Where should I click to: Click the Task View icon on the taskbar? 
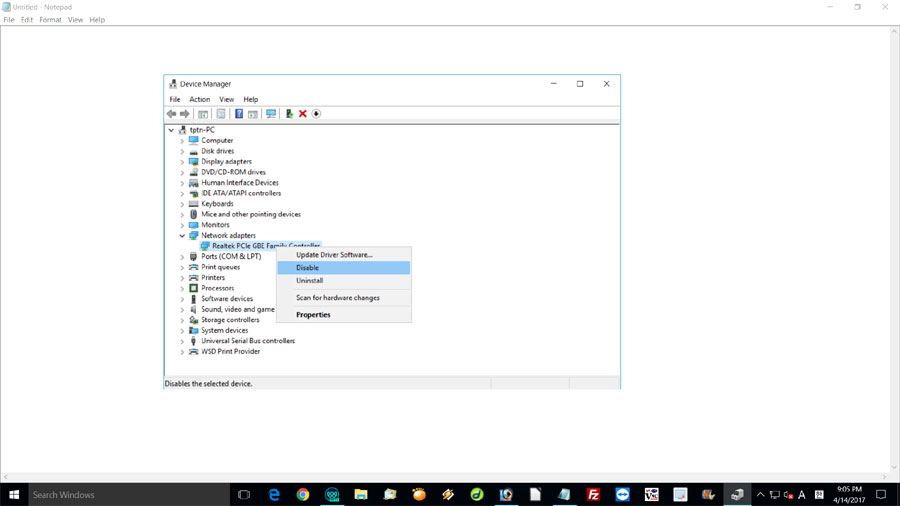coord(244,495)
